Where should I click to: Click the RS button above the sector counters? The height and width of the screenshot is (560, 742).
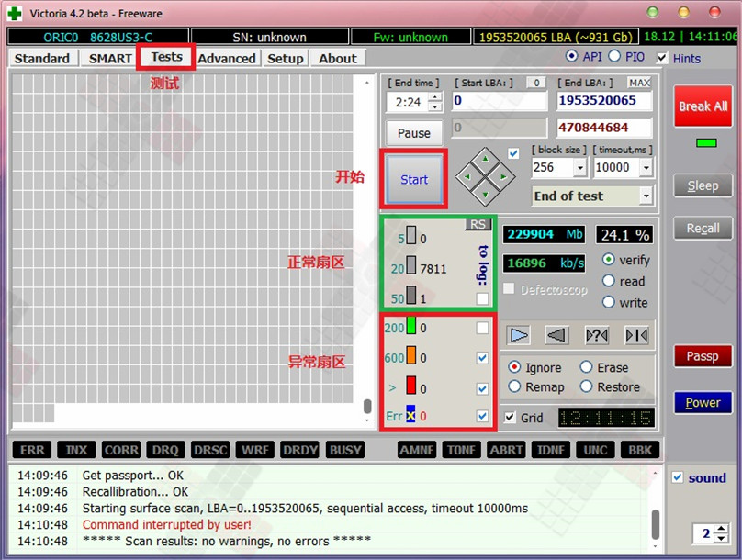click(x=478, y=224)
